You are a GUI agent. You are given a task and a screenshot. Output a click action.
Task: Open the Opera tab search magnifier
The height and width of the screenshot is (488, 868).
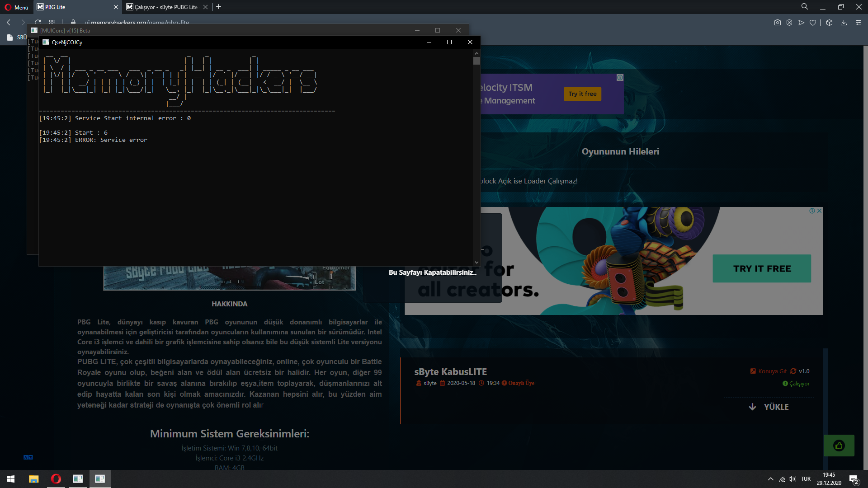[805, 7]
